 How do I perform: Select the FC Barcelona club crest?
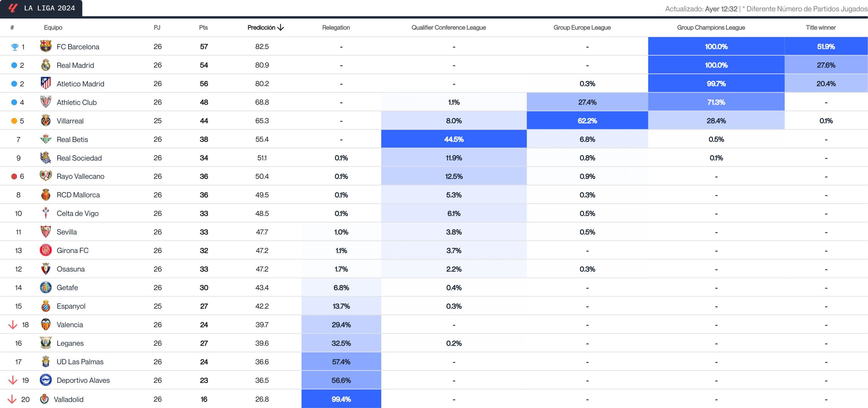(46, 46)
